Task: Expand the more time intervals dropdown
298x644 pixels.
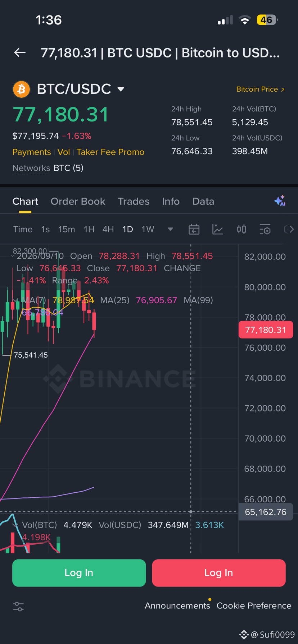Action: tap(170, 229)
